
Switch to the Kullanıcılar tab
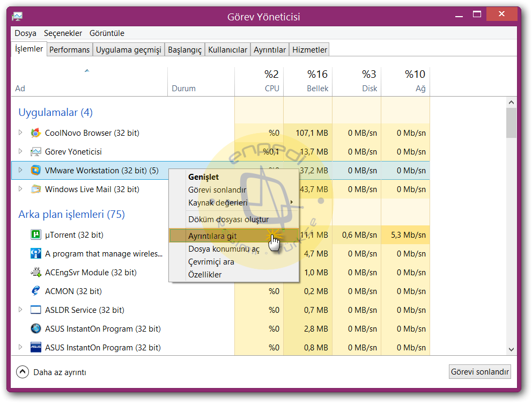click(x=228, y=49)
